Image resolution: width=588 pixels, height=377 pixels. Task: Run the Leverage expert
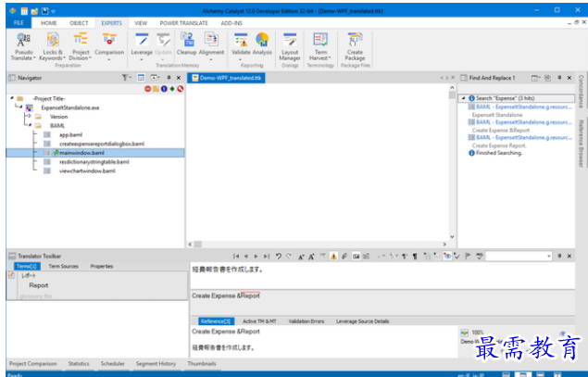[x=142, y=44]
